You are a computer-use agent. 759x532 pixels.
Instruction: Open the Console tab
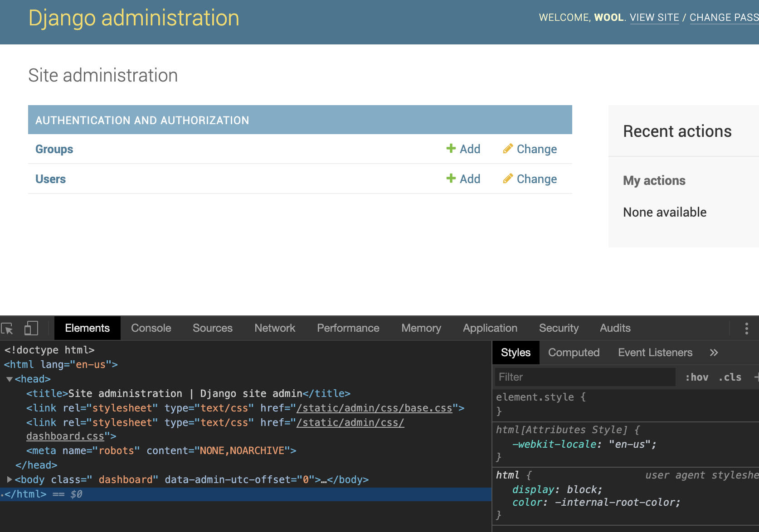coord(151,328)
